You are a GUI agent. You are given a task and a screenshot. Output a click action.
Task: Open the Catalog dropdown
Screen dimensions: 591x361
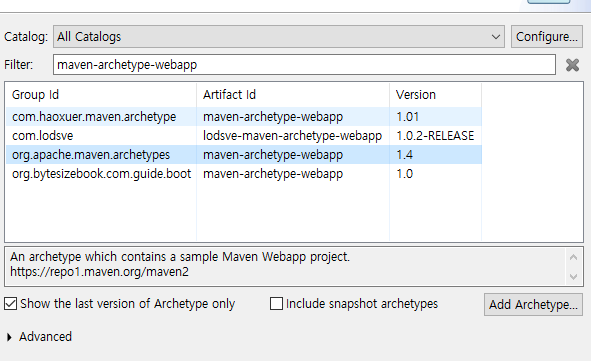coord(279,37)
